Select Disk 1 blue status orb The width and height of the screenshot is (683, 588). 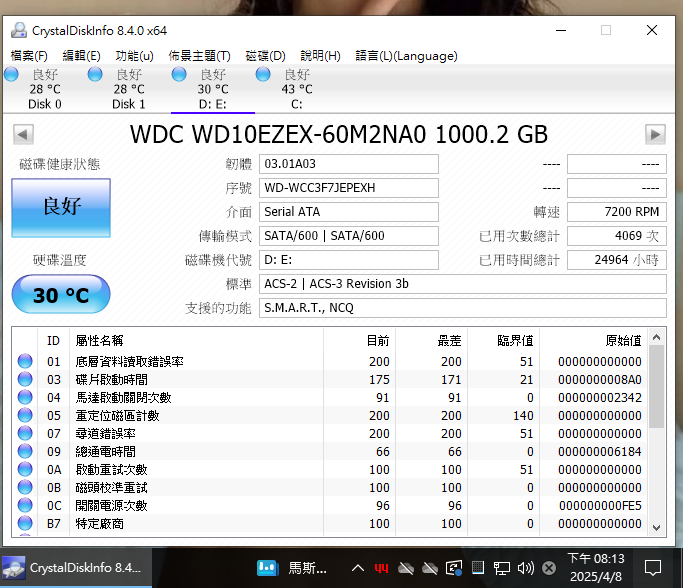[95, 74]
